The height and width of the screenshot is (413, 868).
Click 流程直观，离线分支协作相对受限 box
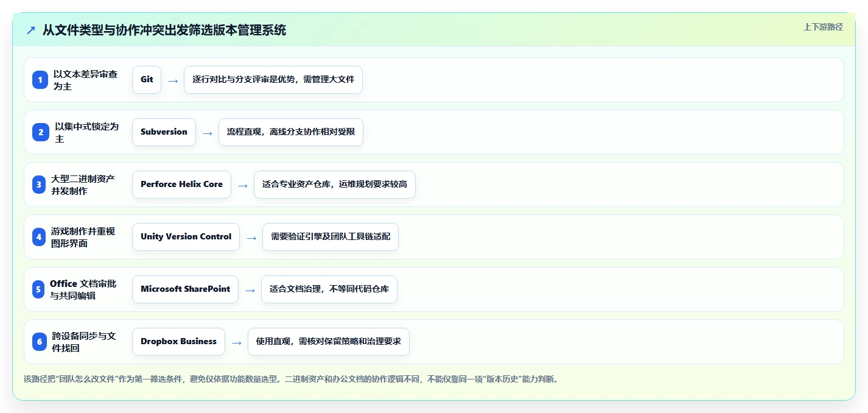tap(291, 132)
